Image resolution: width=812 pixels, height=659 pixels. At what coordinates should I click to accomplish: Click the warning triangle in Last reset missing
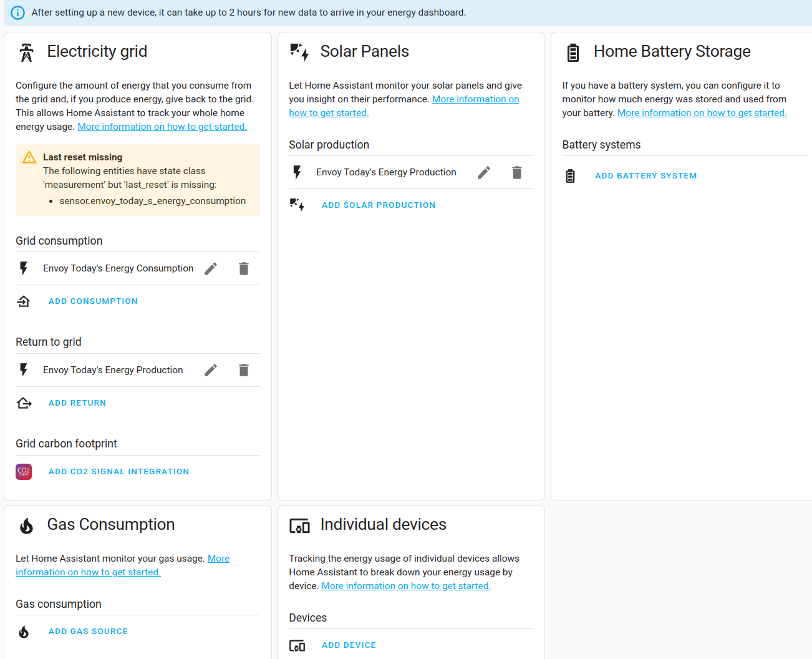(x=29, y=157)
